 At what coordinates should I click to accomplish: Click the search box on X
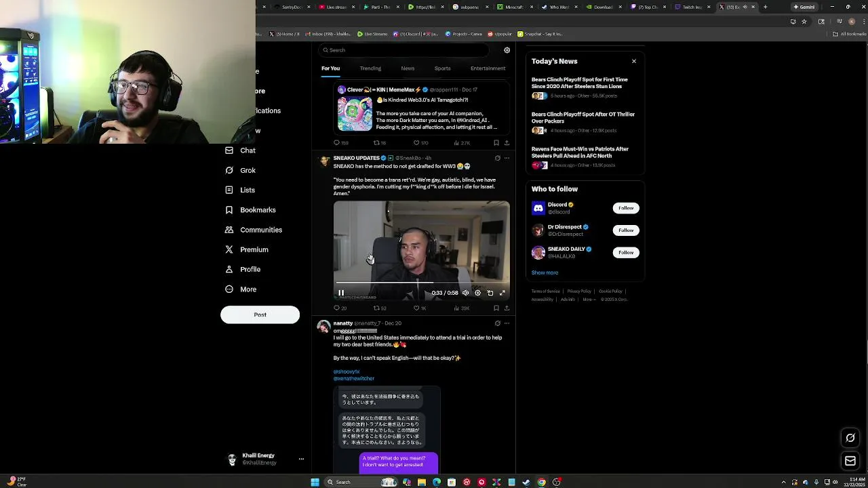pos(403,50)
